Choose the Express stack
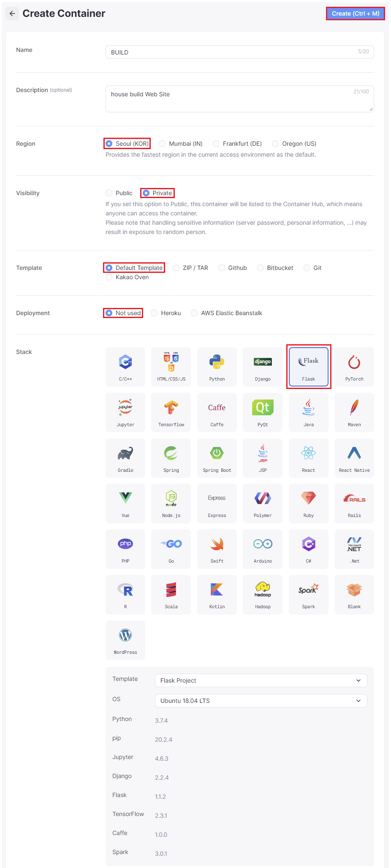This screenshot has height=868, width=391. [x=217, y=503]
